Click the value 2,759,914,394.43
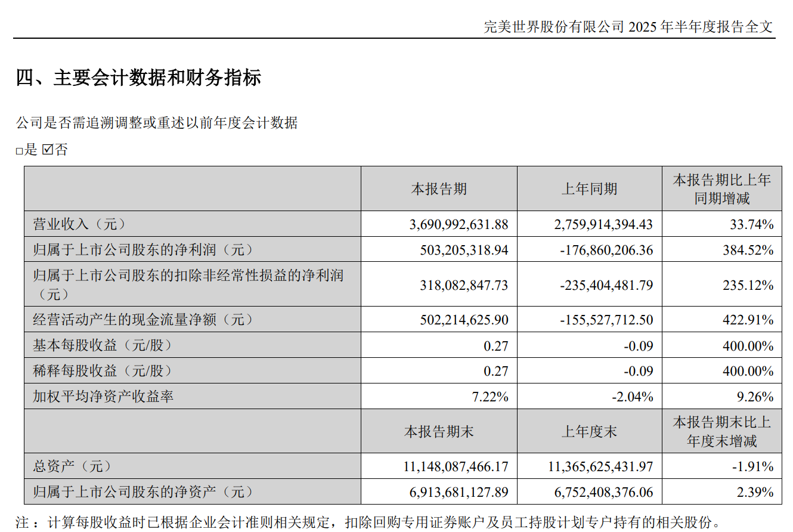Image resolution: width=793 pixels, height=532 pixels. [x=604, y=224]
